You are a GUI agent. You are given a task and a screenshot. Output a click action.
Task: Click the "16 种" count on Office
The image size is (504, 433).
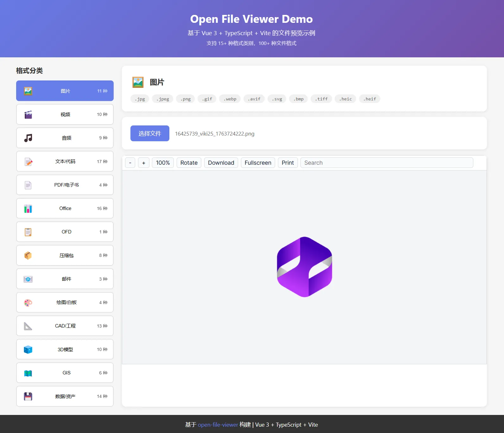coord(102,208)
